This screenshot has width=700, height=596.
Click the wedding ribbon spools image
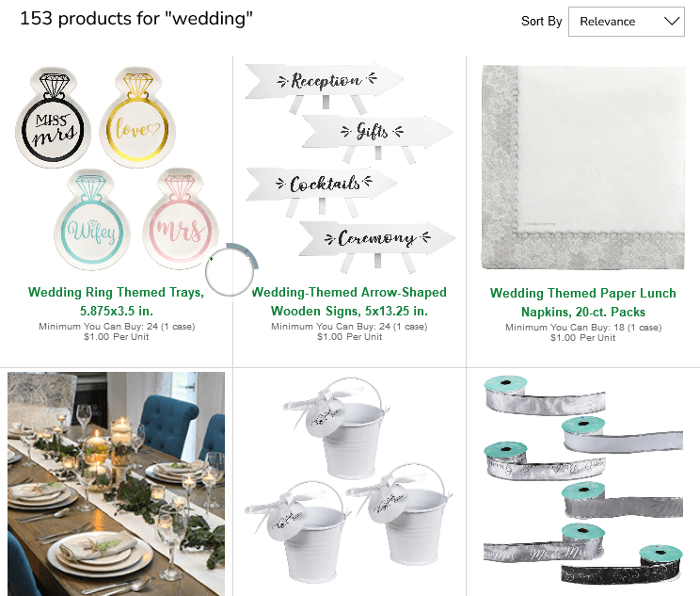[583, 479]
